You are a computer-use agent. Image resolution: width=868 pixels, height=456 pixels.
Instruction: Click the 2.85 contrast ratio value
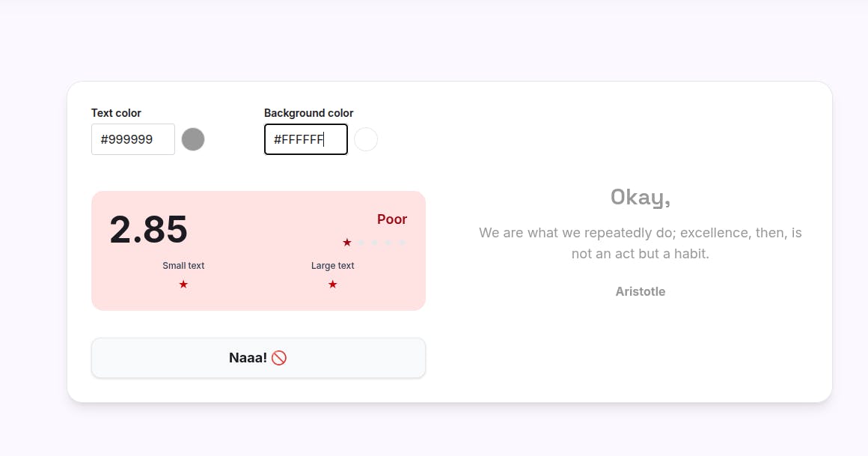coord(148,229)
